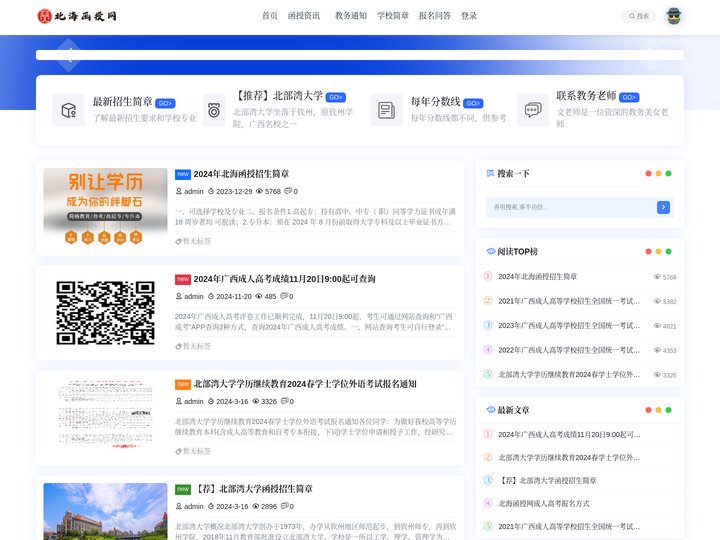Click the 北海函授网 site logo
This screenshot has height=540, width=720.
(x=77, y=16)
